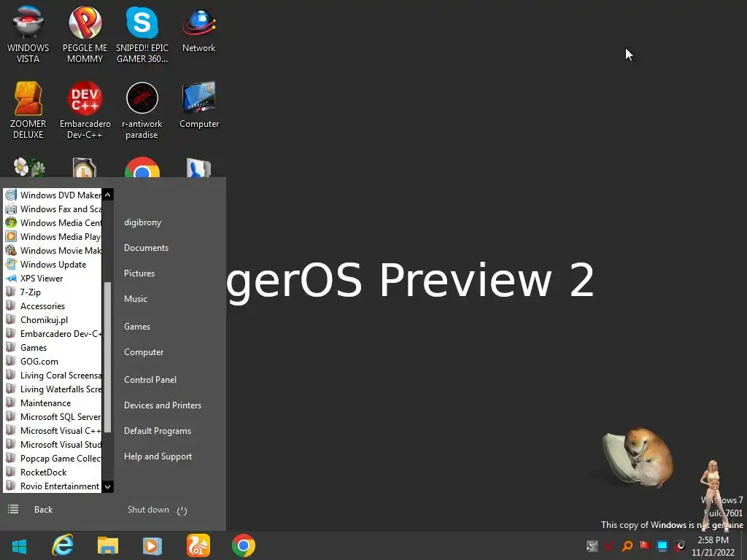Select the Computer desktop icon
Viewport: 747px width, 560px height.
198,105
